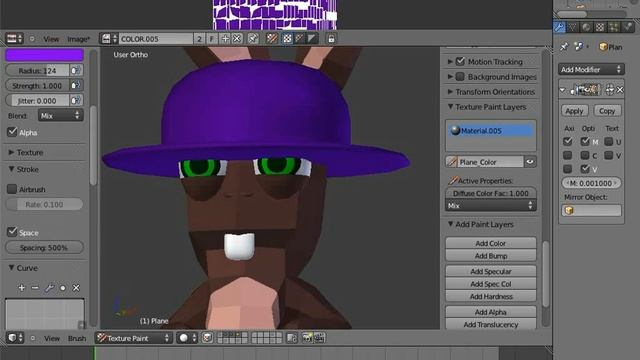The width and height of the screenshot is (640, 360).
Task: Toggle the mirror texture U checkbox
Action: (x=609, y=142)
